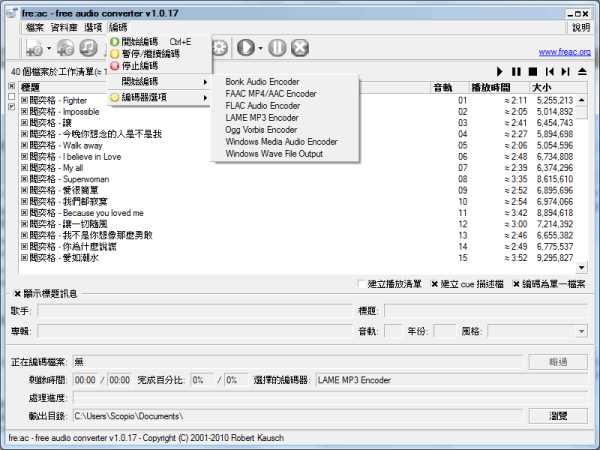Image resolution: width=600 pixels, height=450 pixels.
Task: Click the 年份 year input field
Action: (x=445, y=331)
